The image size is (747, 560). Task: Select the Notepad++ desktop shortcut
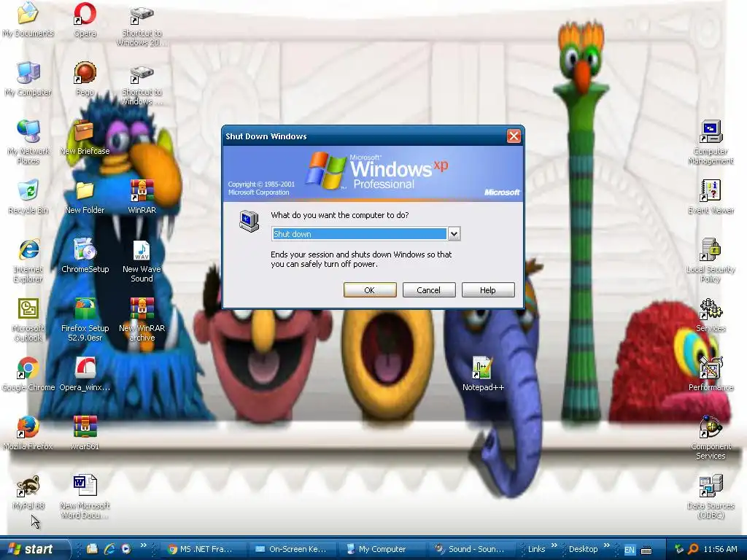[483, 374]
